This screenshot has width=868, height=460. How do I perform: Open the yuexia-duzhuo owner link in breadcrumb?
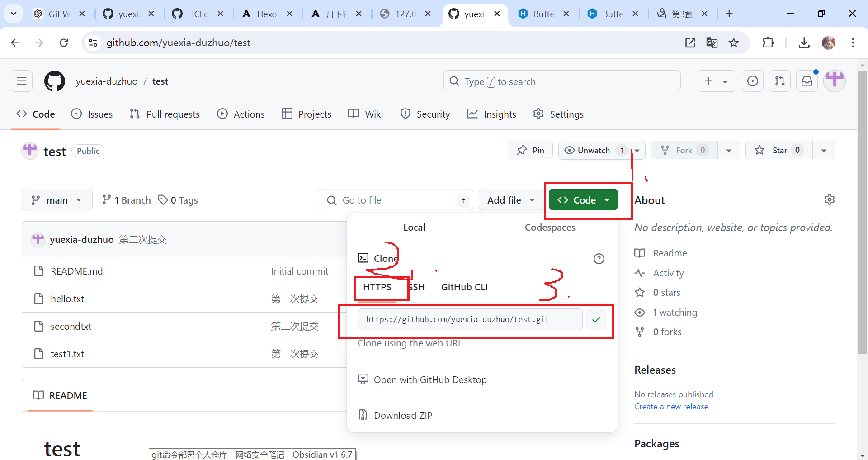pos(107,81)
